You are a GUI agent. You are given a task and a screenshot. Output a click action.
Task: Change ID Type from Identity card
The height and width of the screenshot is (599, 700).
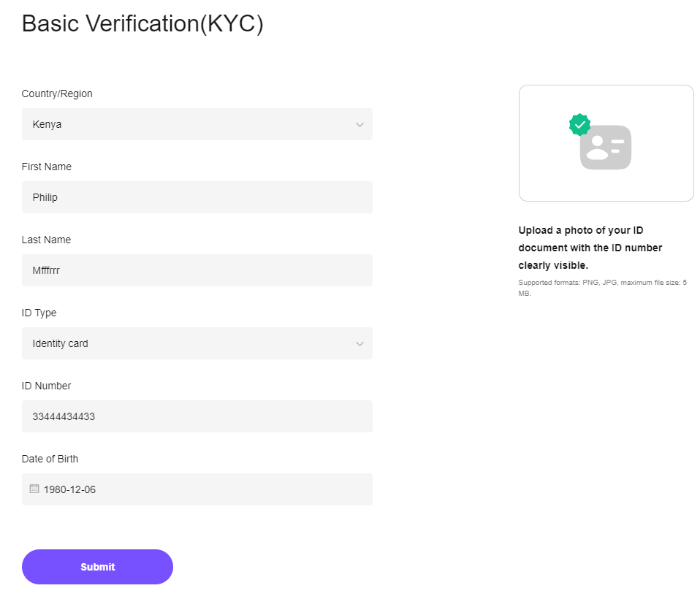(x=197, y=343)
